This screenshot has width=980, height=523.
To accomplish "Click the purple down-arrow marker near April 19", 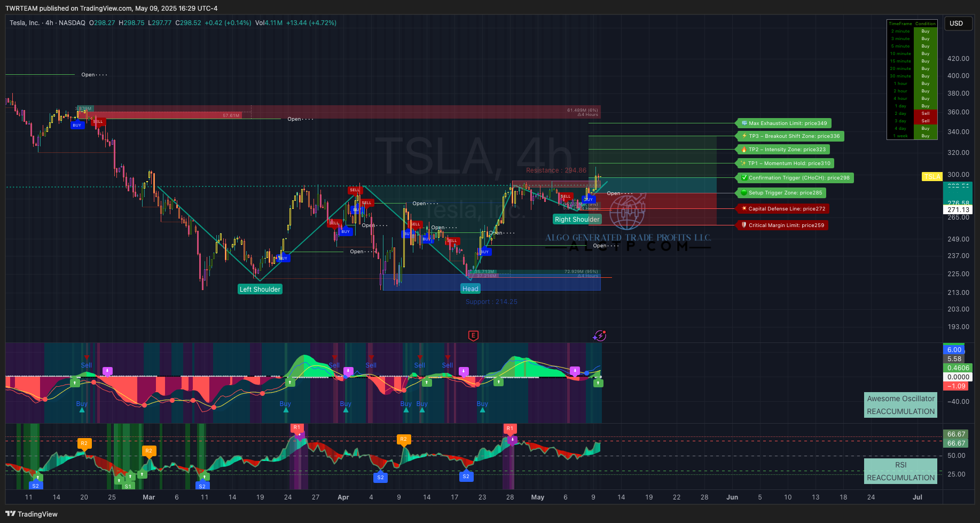I will click(464, 370).
